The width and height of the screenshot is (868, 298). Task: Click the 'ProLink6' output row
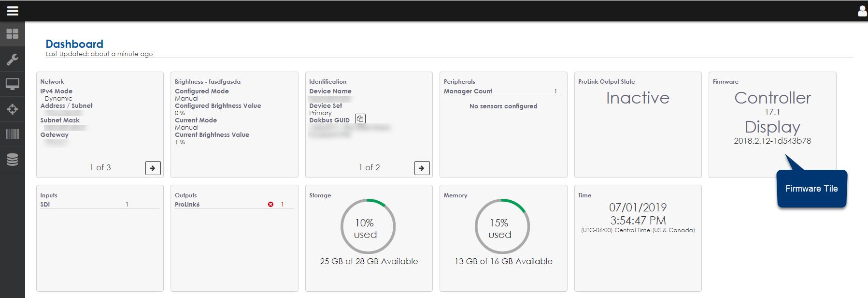click(234, 205)
